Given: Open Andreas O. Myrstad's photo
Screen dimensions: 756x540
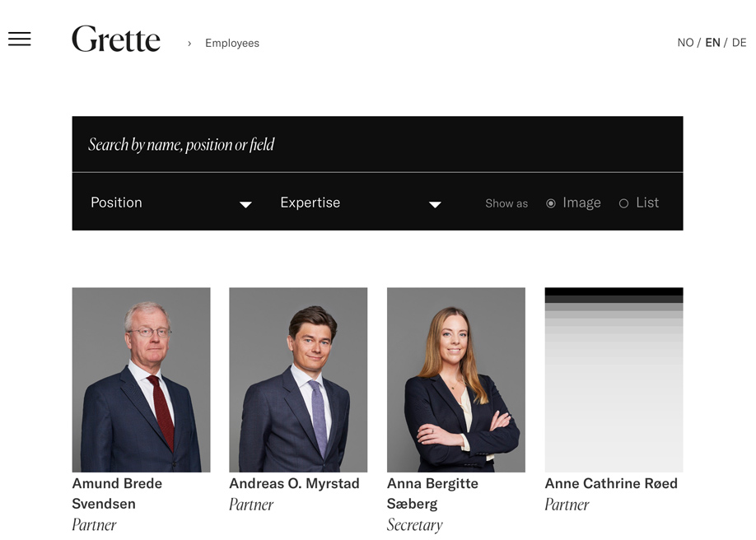Looking at the screenshot, I should tap(298, 379).
